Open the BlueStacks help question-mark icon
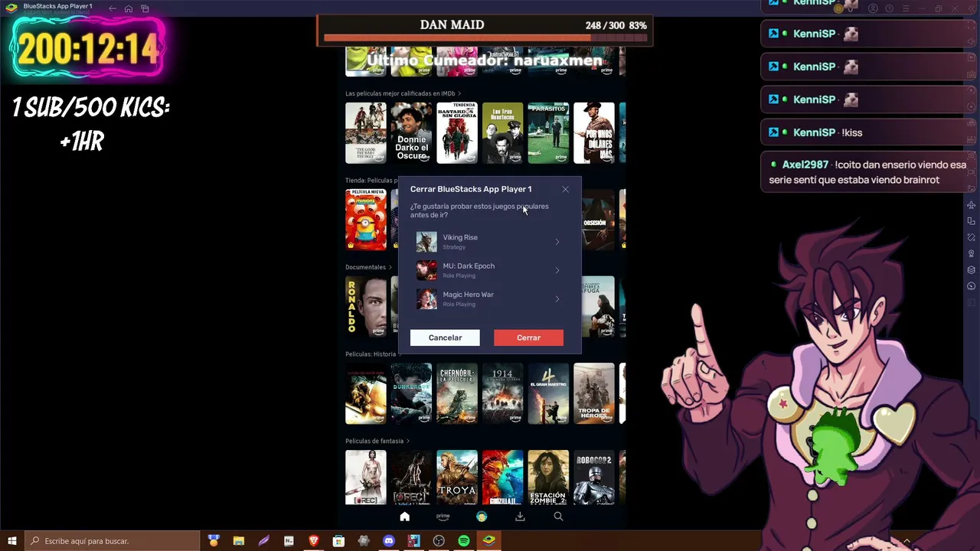 [x=889, y=8]
